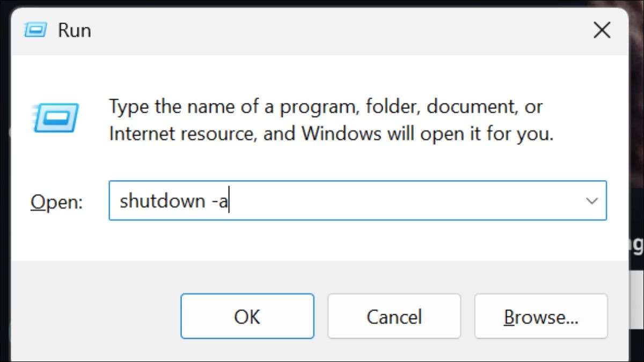Open the Browse... file picker button
Screen dimensions: 644x362
(x=541, y=316)
